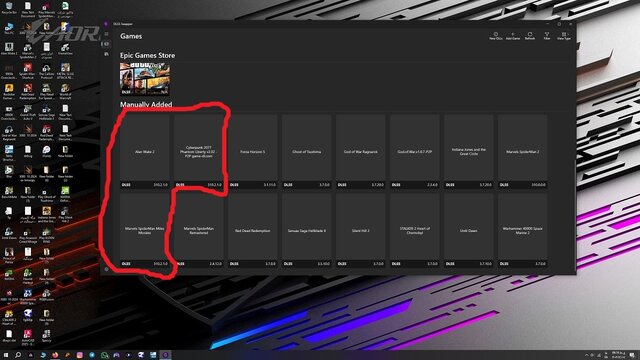Viewport: 640px width, 360px height.
Task: Open the Grand Theft Auto V game thumbnail
Action: click(x=145, y=79)
